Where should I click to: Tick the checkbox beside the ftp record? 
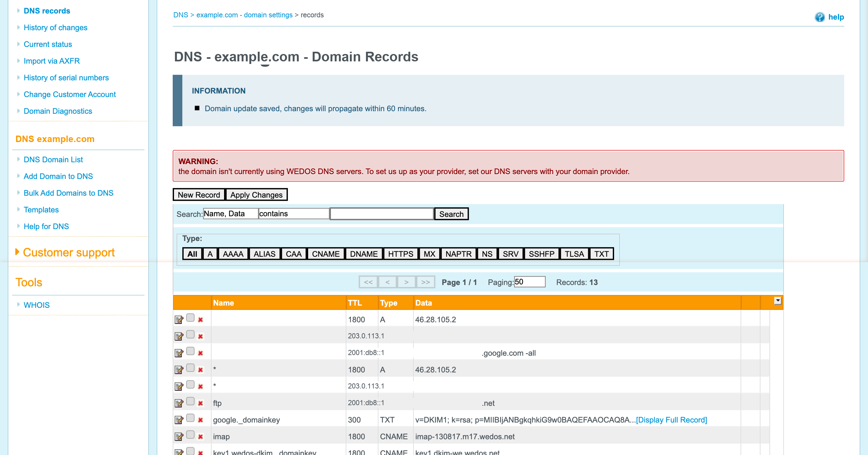[x=190, y=402]
